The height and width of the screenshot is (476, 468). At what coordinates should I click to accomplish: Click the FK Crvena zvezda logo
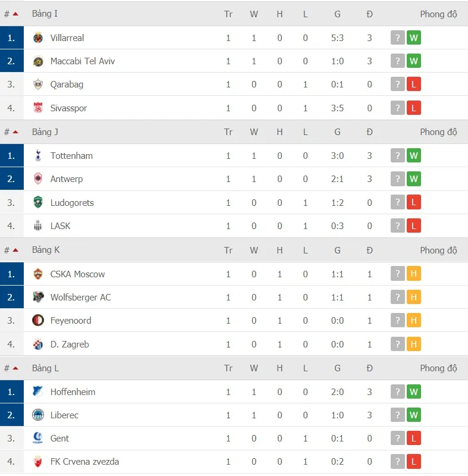[39, 461]
